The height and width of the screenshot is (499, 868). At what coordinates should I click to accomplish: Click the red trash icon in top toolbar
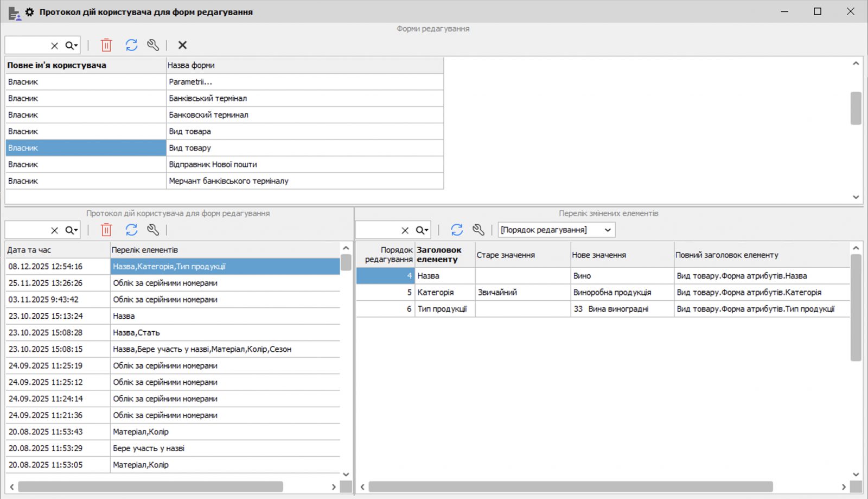pos(106,45)
